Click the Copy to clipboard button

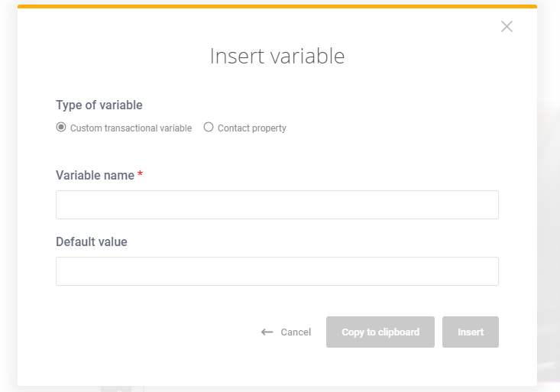pyautogui.click(x=380, y=332)
